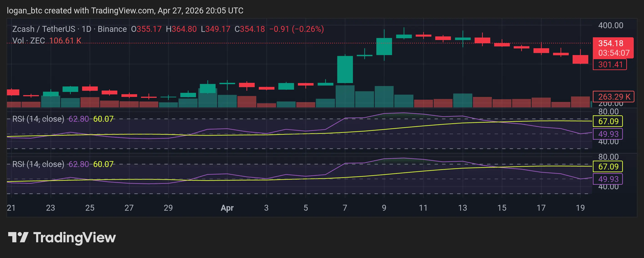Select the yellow 67.09 label in lower RSI pane
Image resolution: width=644 pixels, height=258 pixels.
[608, 166]
